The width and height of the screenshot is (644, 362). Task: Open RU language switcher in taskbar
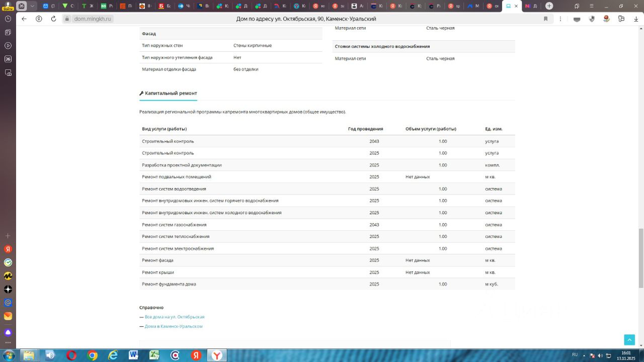click(575, 355)
